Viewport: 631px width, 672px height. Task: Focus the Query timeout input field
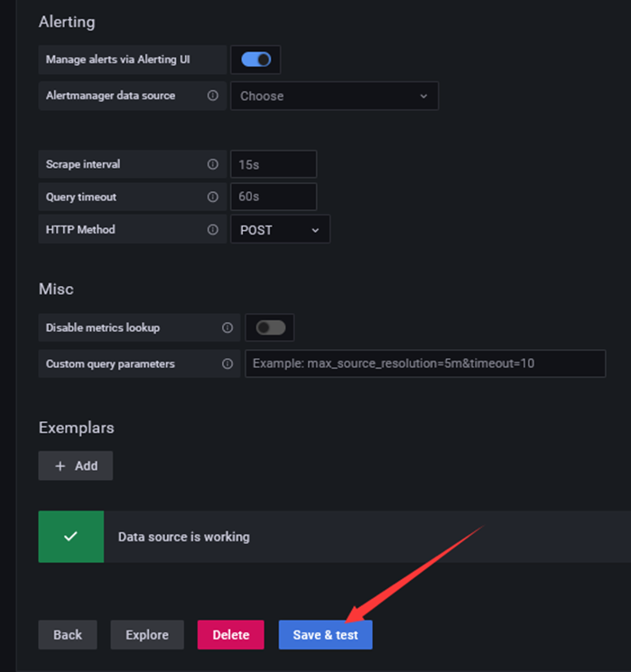pyautogui.click(x=274, y=197)
